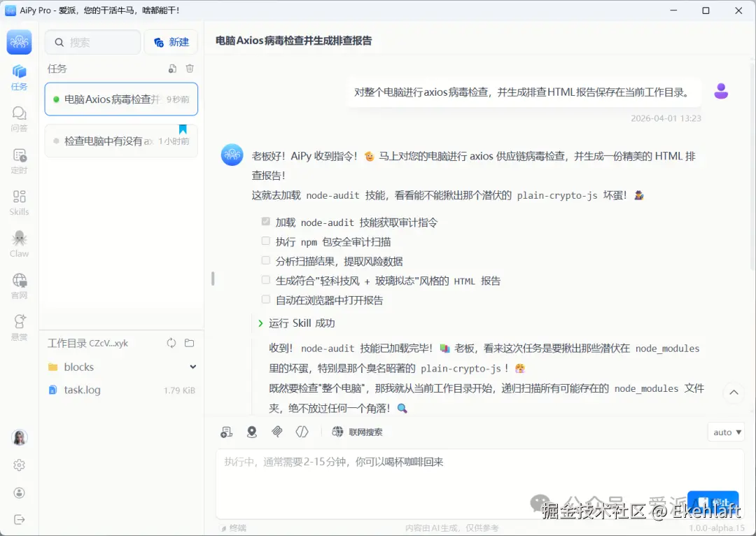
Task: Open the 定时 scheduled sidebar section
Action: click(x=19, y=161)
